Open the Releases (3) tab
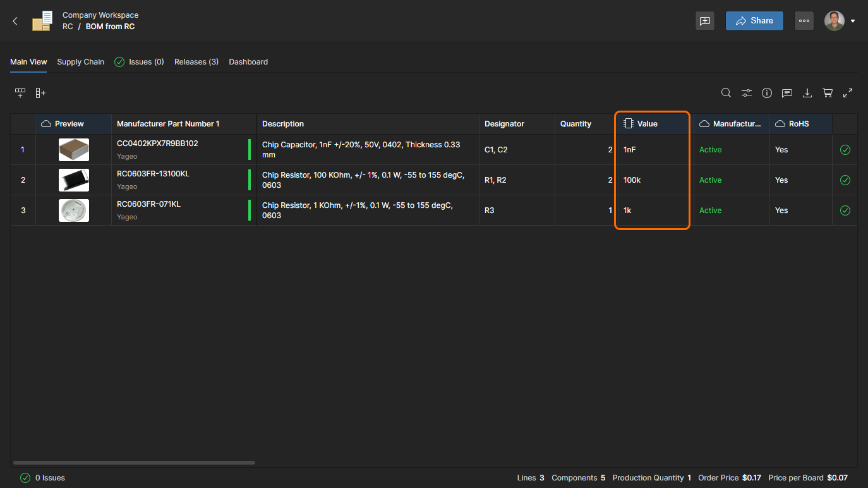The image size is (868, 488). 196,62
